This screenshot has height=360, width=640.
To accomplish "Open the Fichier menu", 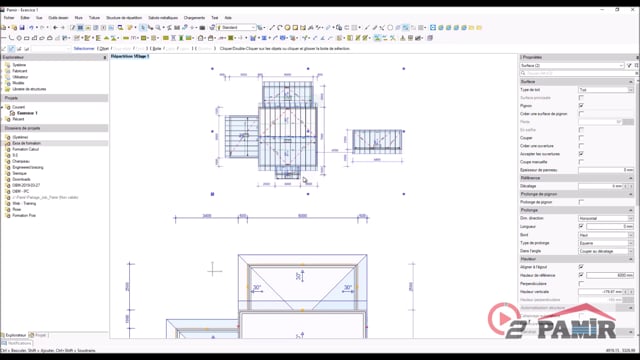I will point(9,18).
